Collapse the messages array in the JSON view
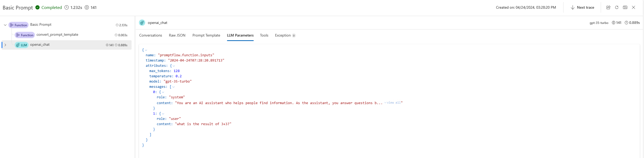The width and height of the screenshot is (644, 158). [174, 86]
